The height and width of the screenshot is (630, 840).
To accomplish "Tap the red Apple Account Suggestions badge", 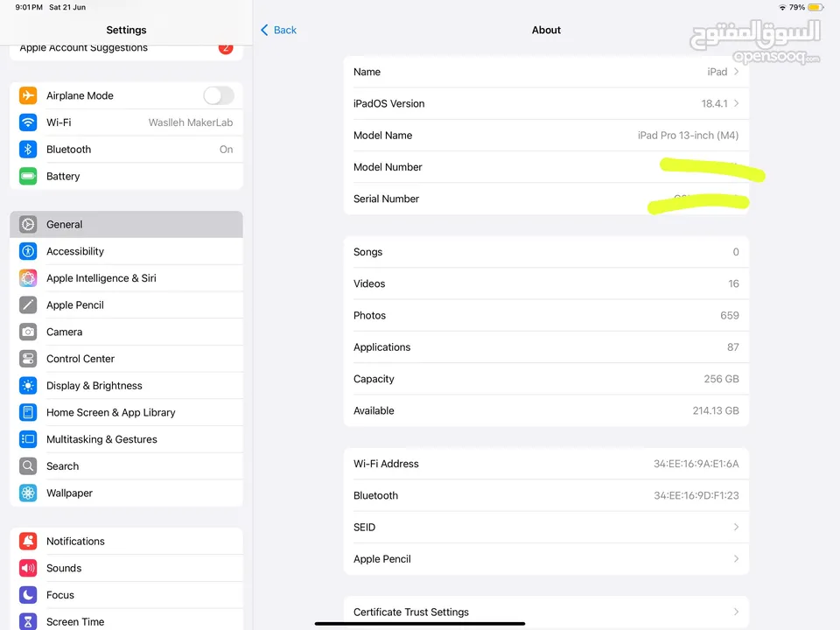I will tap(226, 47).
